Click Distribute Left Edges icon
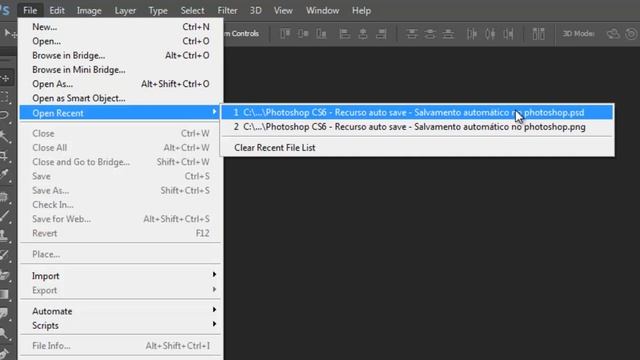The width and height of the screenshot is (640, 360). (x=472, y=33)
